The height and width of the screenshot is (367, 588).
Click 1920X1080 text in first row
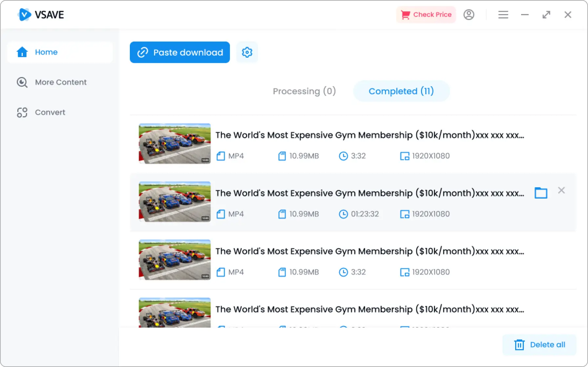[x=431, y=156]
